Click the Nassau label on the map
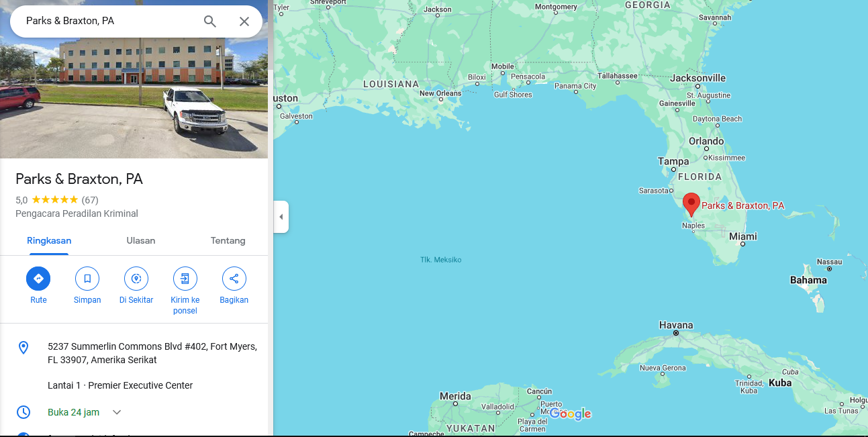868x437 pixels. pos(829,262)
